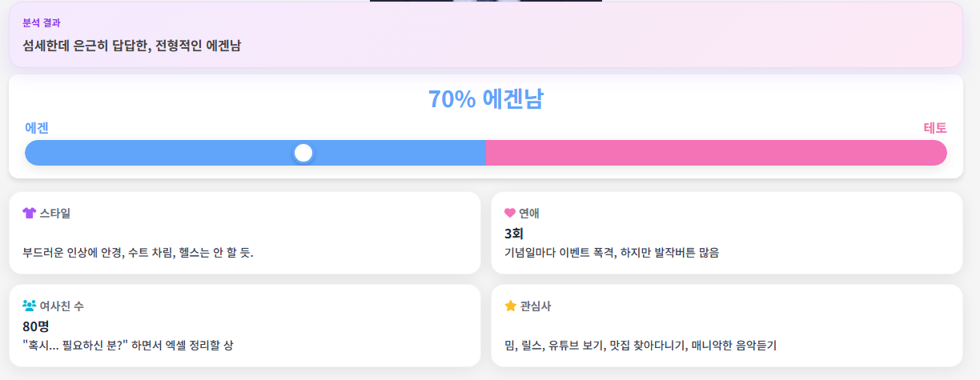This screenshot has width=980, height=380.
Task: Open the 여사친 수 card showing 80명
Action: pyautogui.click(x=244, y=326)
